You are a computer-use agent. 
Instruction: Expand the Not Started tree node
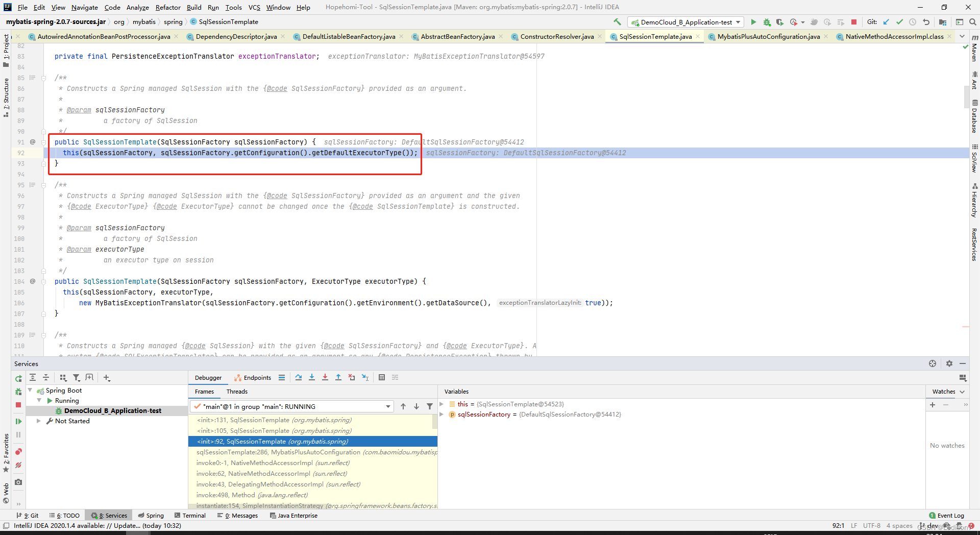pyautogui.click(x=39, y=421)
